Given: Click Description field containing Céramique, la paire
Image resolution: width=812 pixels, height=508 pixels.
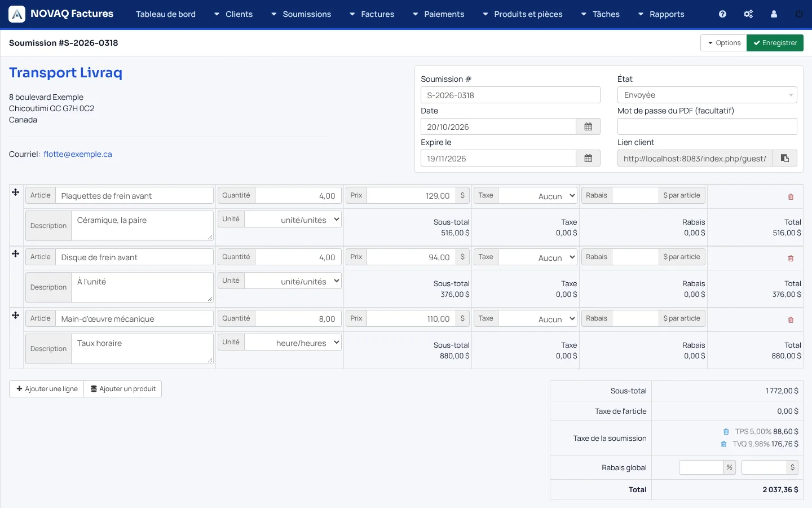Looking at the screenshot, I should click(142, 226).
